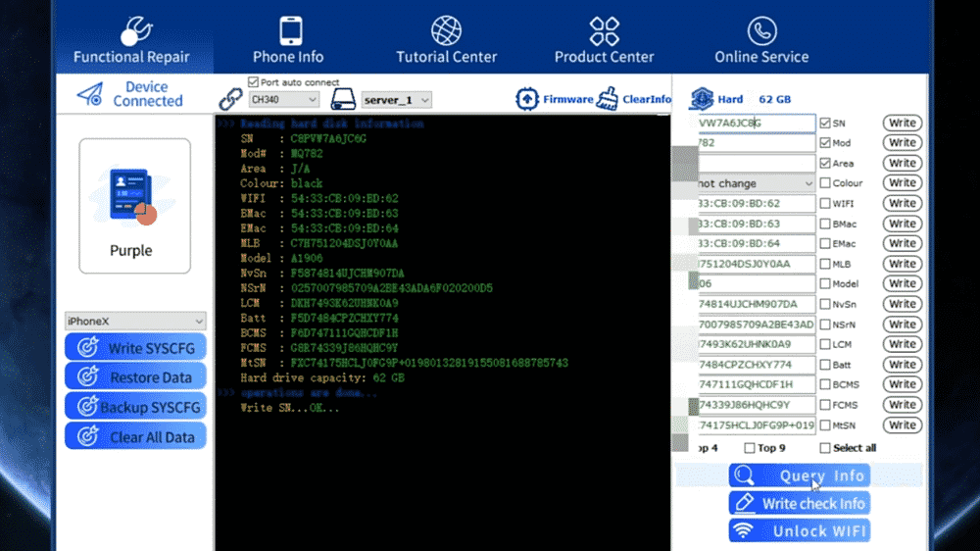The width and height of the screenshot is (980, 551).
Task: Toggle the SN checkbox
Action: pos(825,124)
